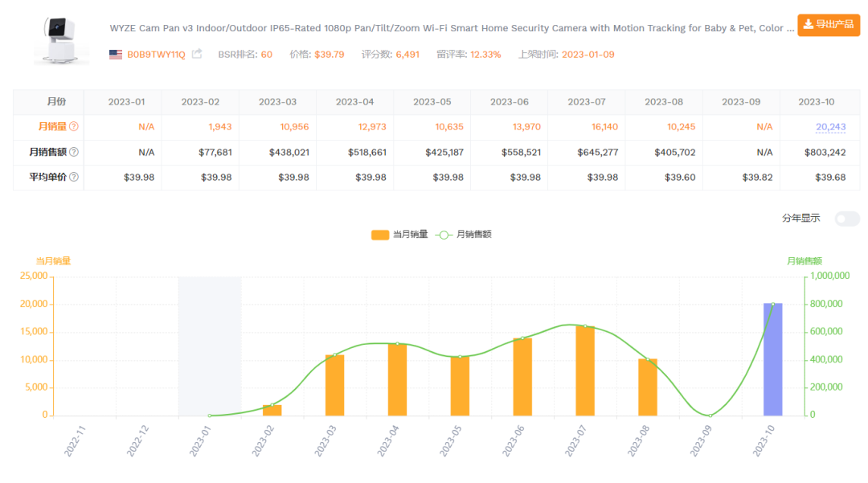
Task: Click the 20,243 sales value for 2023-10
Action: tap(830, 127)
